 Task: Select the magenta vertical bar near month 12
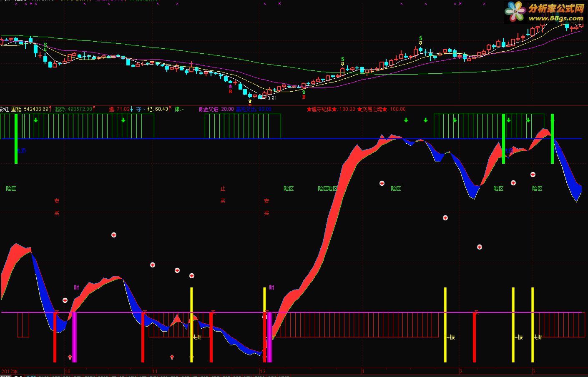click(269, 337)
